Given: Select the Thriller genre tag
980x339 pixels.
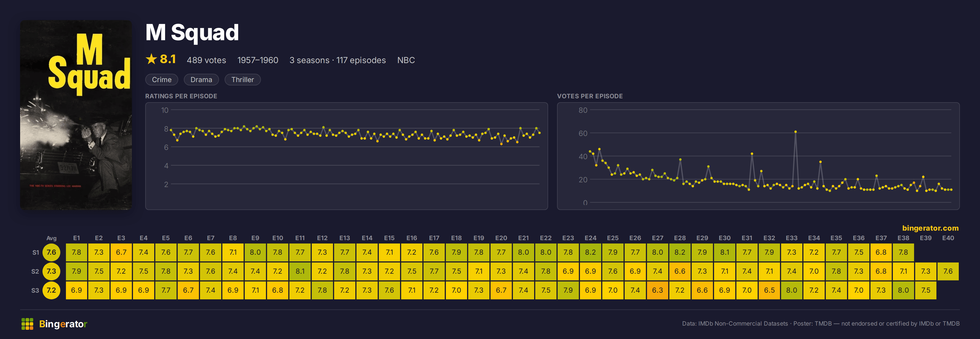Looking at the screenshot, I should pyautogui.click(x=243, y=80).
